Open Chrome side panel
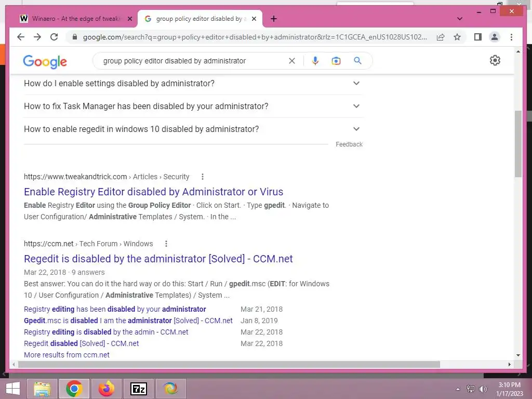The height and width of the screenshot is (399, 532). pyautogui.click(x=478, y=37)
